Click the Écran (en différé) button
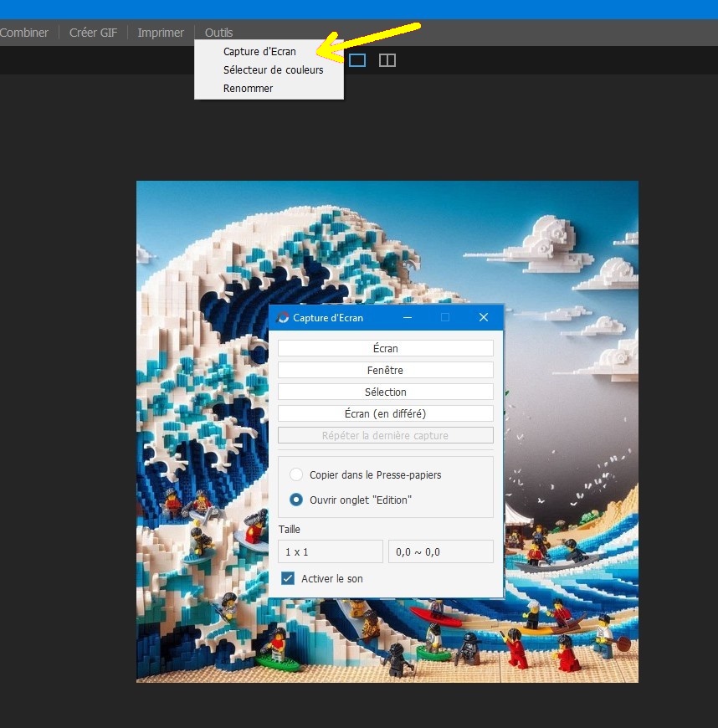Screen dimensions: 718x728 [386, 413]
